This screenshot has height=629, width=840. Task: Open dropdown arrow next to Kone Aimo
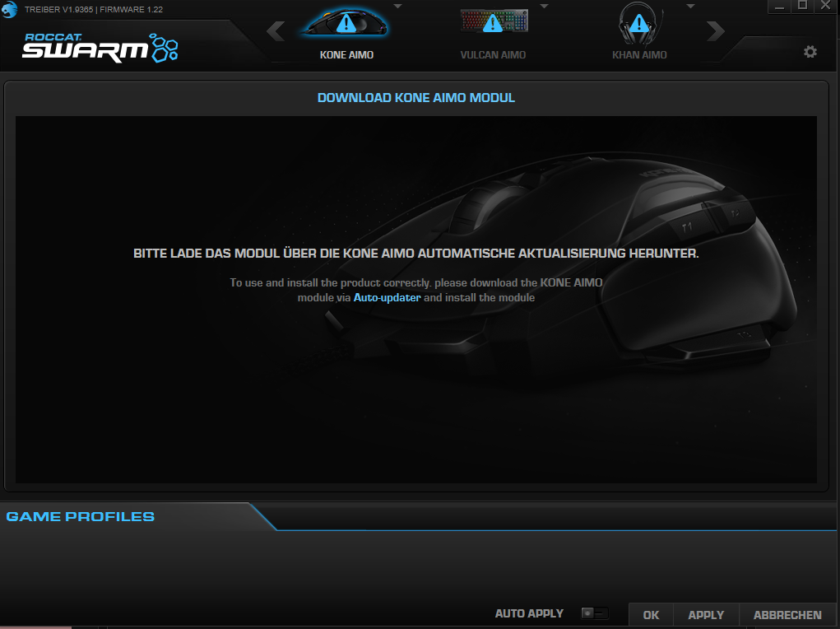[x=397, y=7]
